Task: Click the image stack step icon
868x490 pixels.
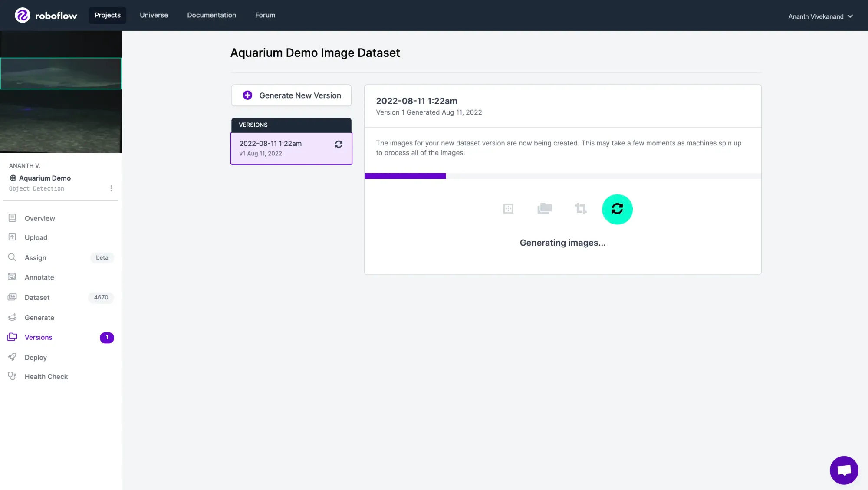Action: [544, 209]
